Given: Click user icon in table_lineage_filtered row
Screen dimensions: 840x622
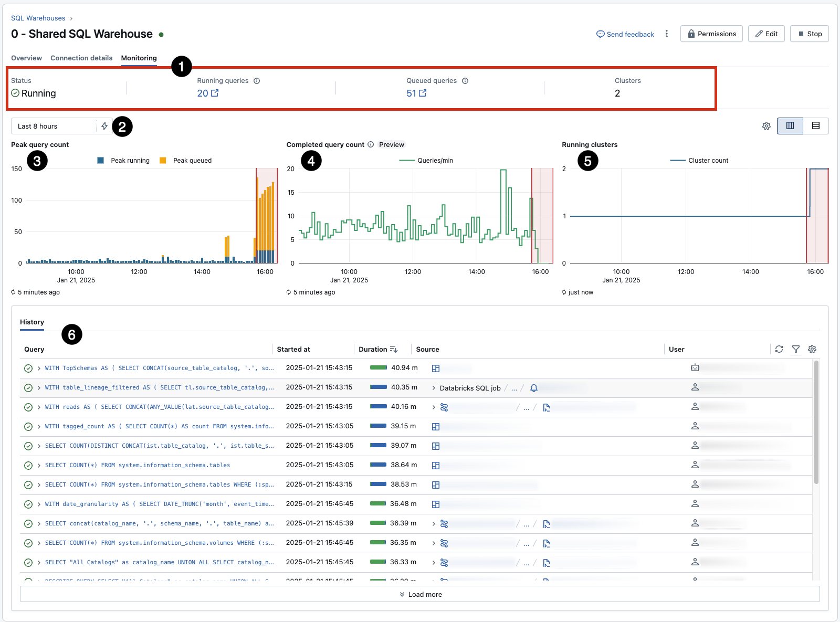Looking at the screenshot, I should point(695,387).
